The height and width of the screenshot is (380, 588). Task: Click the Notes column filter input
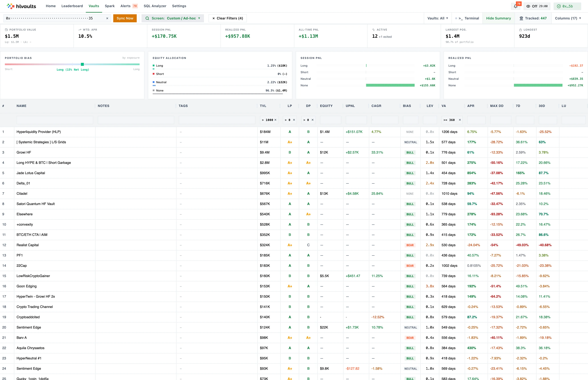click(x=136, y=120)
